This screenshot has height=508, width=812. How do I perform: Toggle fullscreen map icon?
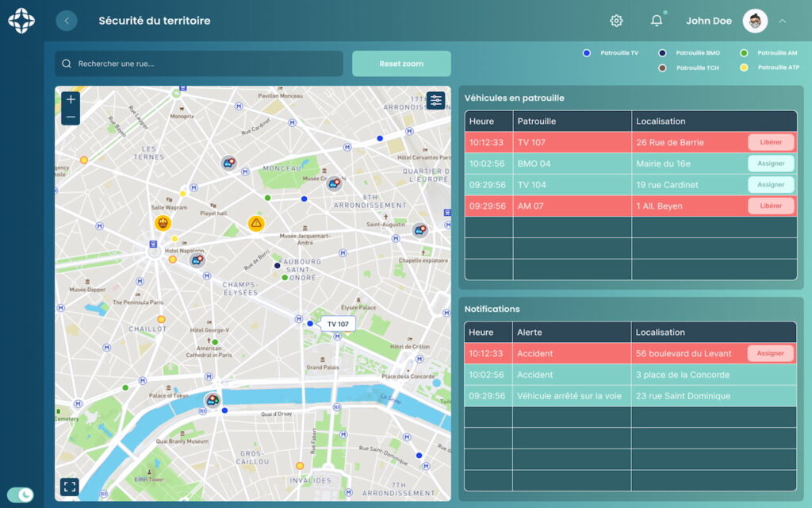pyautogui.click(x=70, y=487)
